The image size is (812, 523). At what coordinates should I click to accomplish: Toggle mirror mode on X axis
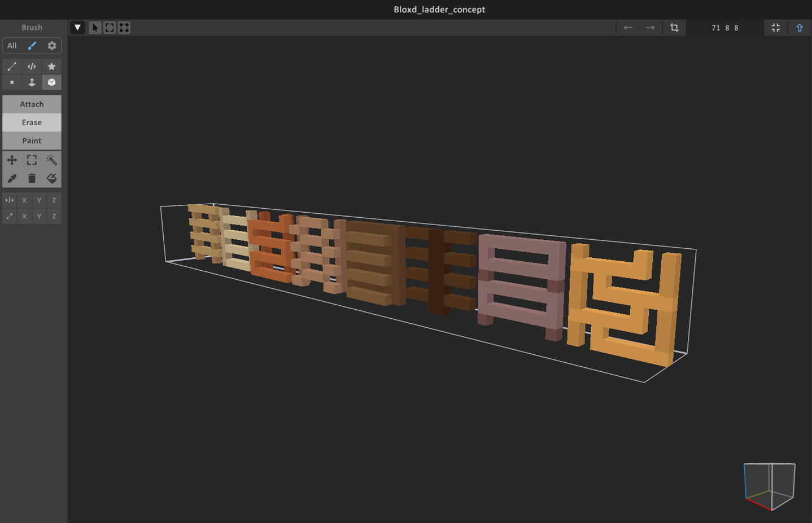[x=24, y=200]
